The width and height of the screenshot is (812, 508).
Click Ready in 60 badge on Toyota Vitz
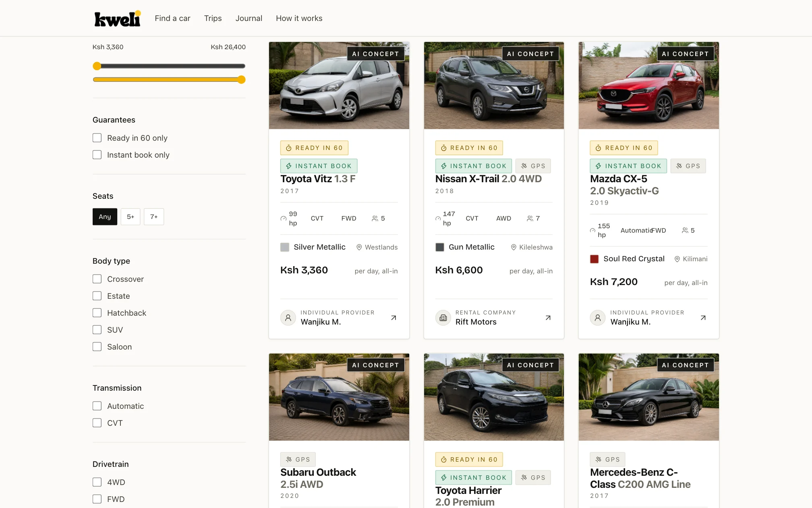tap(314, 148)
